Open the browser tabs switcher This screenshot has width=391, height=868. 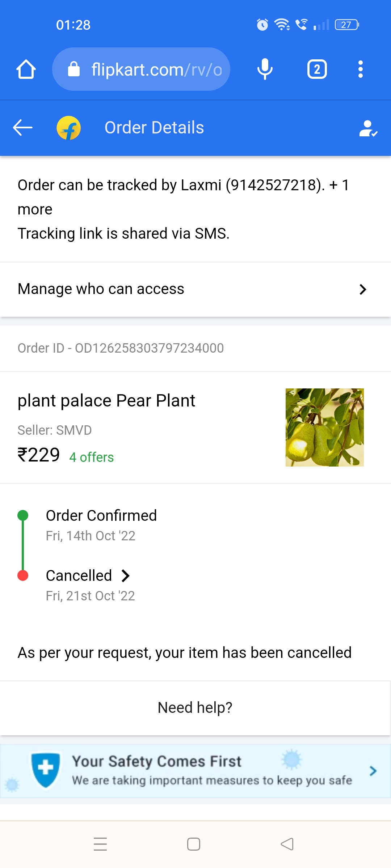[x=317, y=69]
